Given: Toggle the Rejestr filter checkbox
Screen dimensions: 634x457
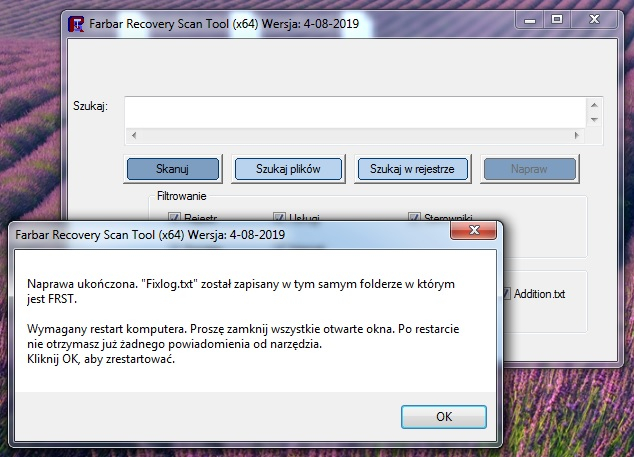Looking at the screenshot, I should 174,217.
